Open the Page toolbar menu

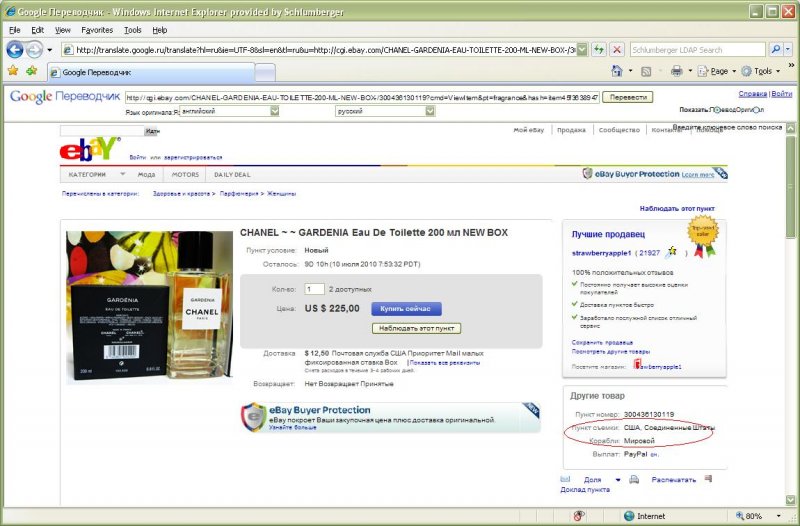coord(716,71)
